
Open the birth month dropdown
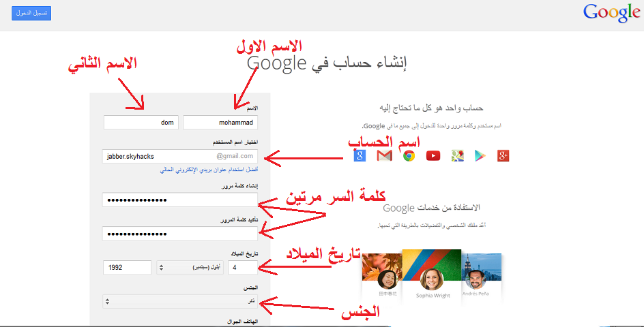[190, 268]
